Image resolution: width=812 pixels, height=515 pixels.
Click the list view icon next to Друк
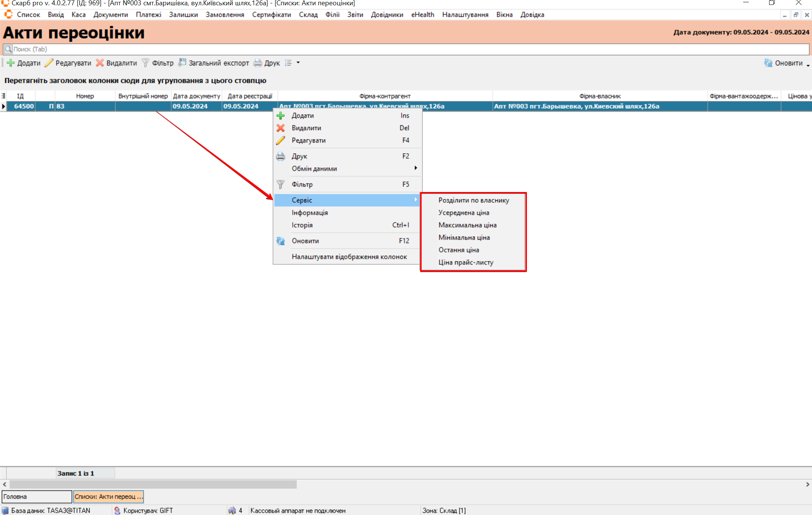coord(288,63)
